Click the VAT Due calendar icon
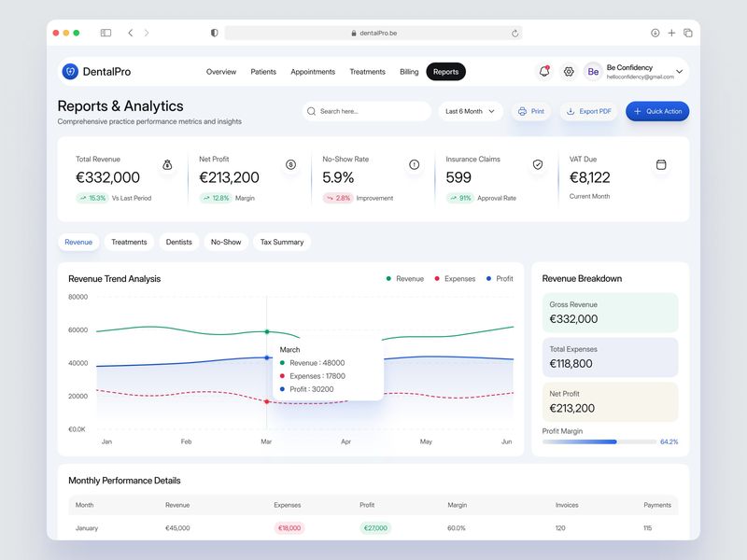Image resolution: width=747 pixels, height=560 pixels. tap(661, 163)
